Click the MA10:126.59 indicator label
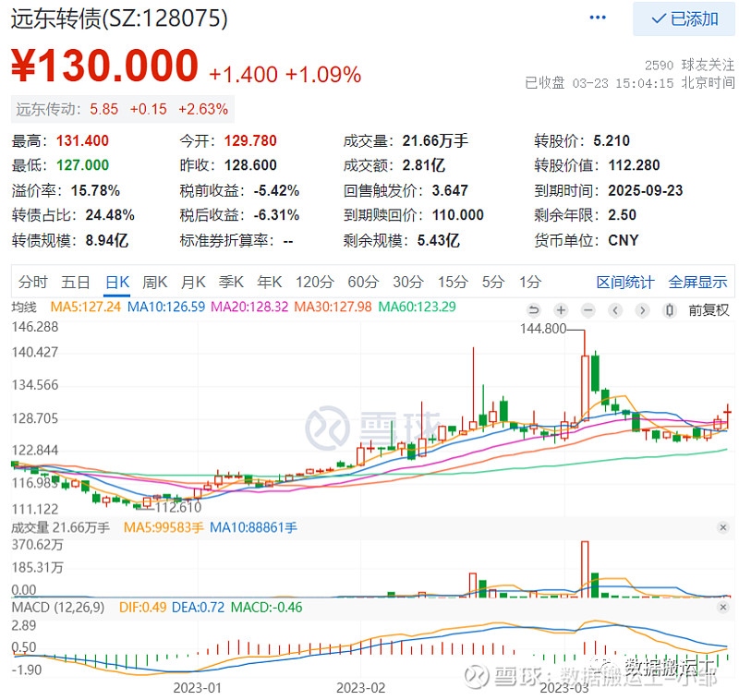 [x=166, y=308]
